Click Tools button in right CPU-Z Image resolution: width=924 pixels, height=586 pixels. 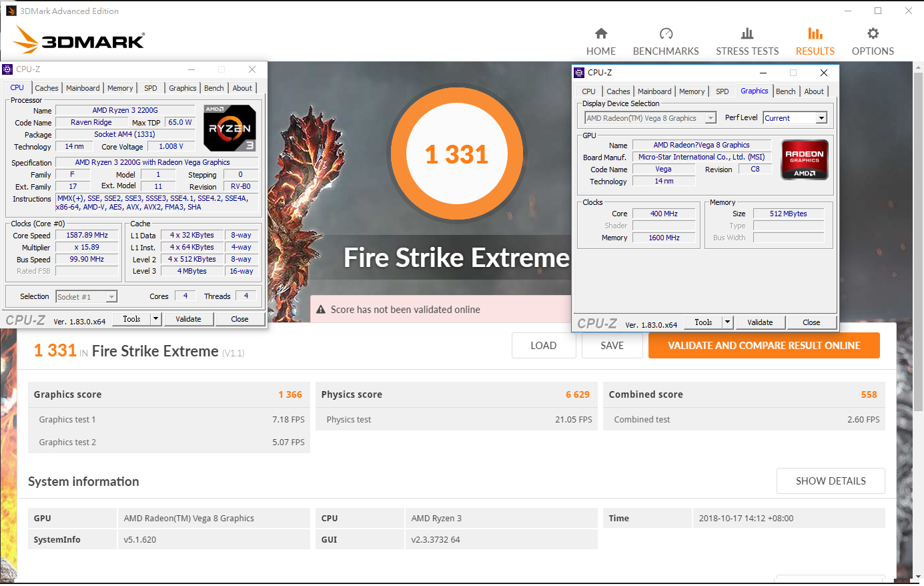(x=704, y=322)
